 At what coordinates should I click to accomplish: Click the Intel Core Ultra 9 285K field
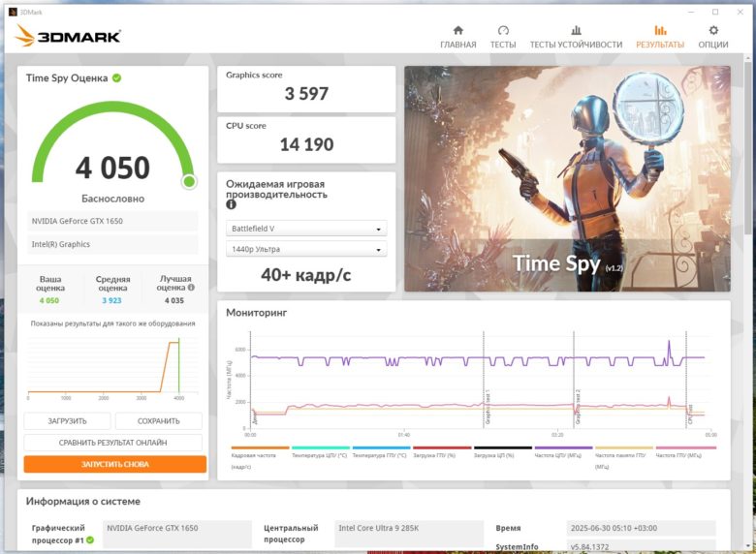[409, 534]
